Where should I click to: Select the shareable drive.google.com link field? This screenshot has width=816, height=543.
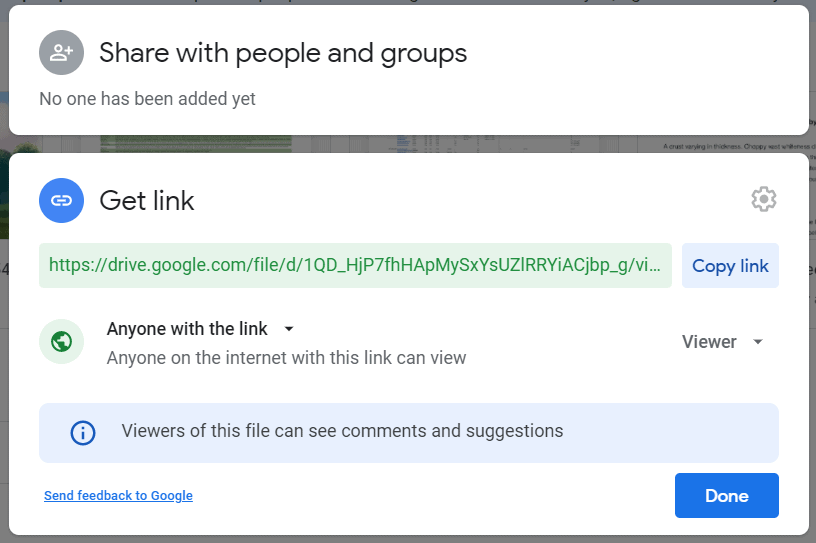pyautogui.click(x=355, y=266)
